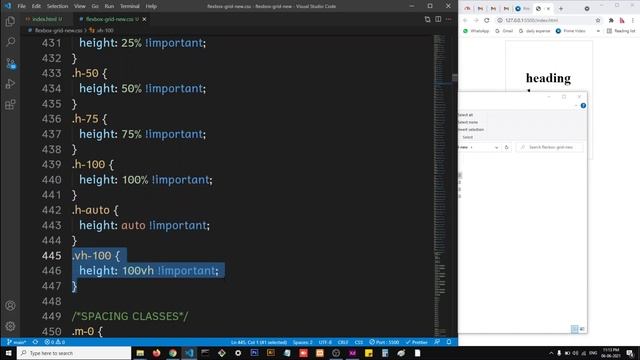Open the editor More Actions ellipsis

click(449, 19)
